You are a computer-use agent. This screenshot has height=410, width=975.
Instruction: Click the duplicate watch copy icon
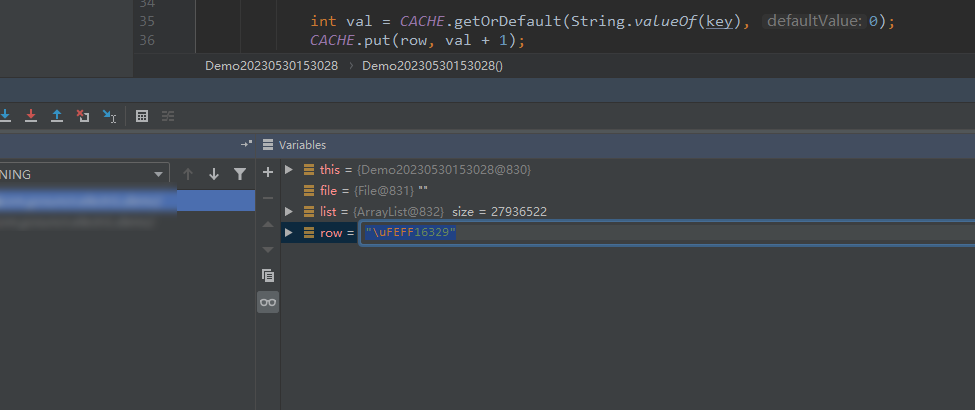click(x=267, y=275)
